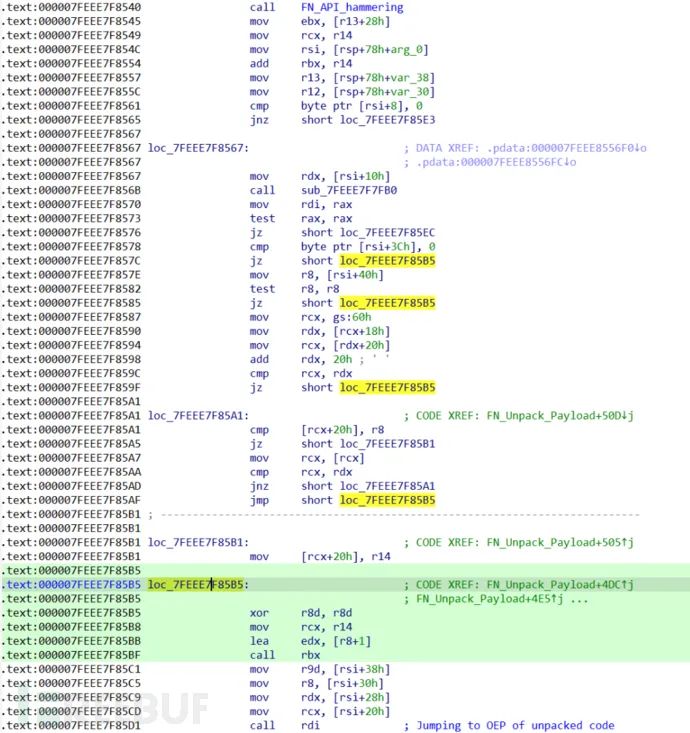
Task: Jump to loc_7FEEE7F85E3 operand
Action: click(388, 120)
